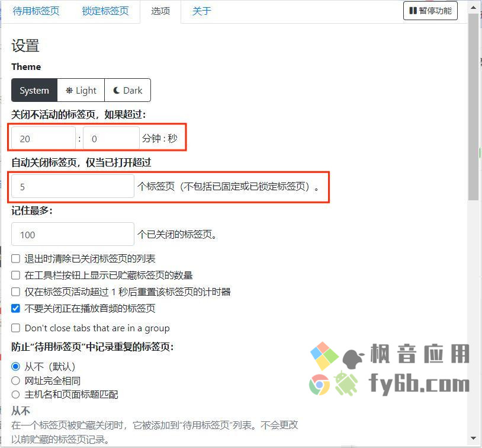Select the 主机名和页面标题匹配 radio option
This screenshot has height=448, width=482.
15,395
